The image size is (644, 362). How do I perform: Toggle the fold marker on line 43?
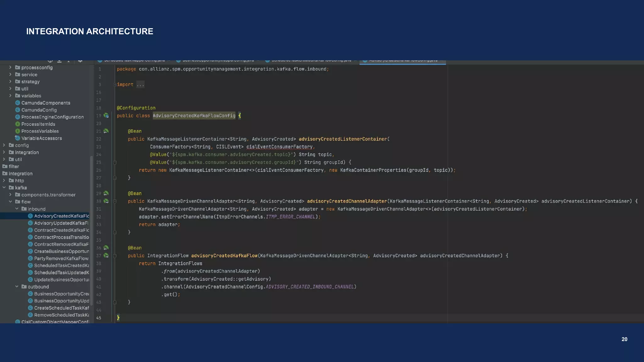115,302
